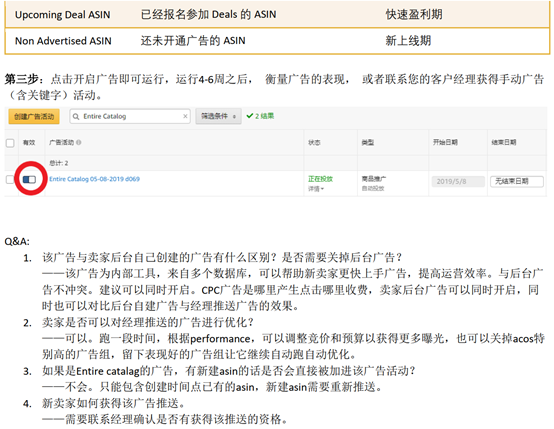Click the bold 第三步 step label
554x429 pixels.
pos(22,79)
